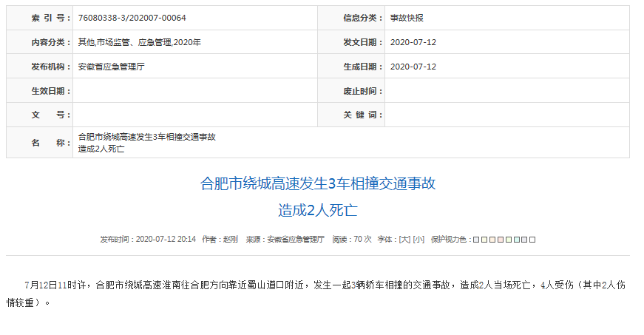
Task: Pick the pink eye-protection color swatch
Action: 501,240
